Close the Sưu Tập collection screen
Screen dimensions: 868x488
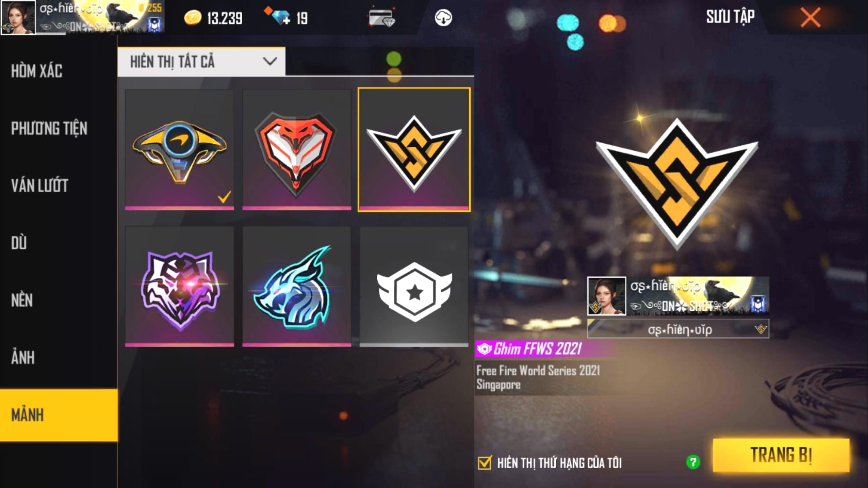810,18
